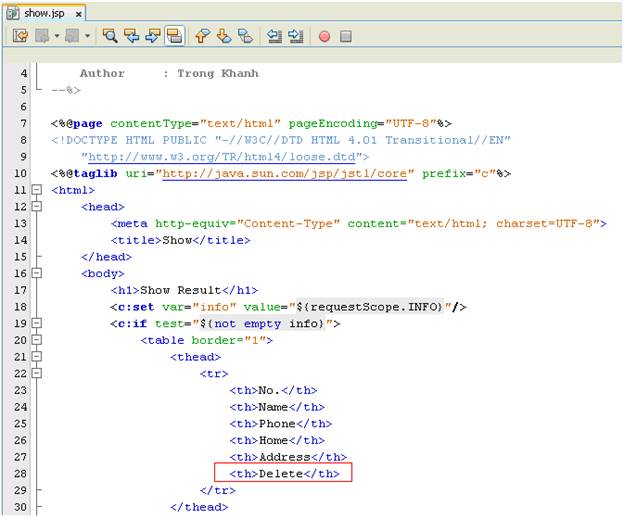Jump to the Next Bookmark

click(224, 36)
